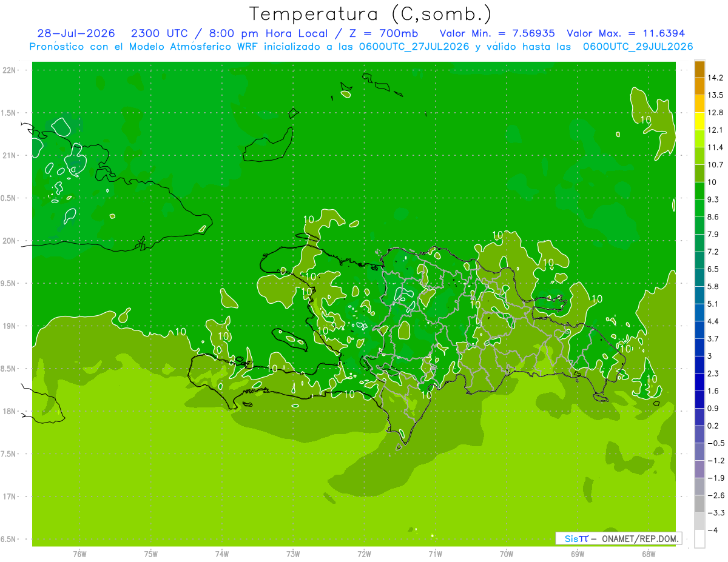Select the '11.4' color scale value

point(715,147)
